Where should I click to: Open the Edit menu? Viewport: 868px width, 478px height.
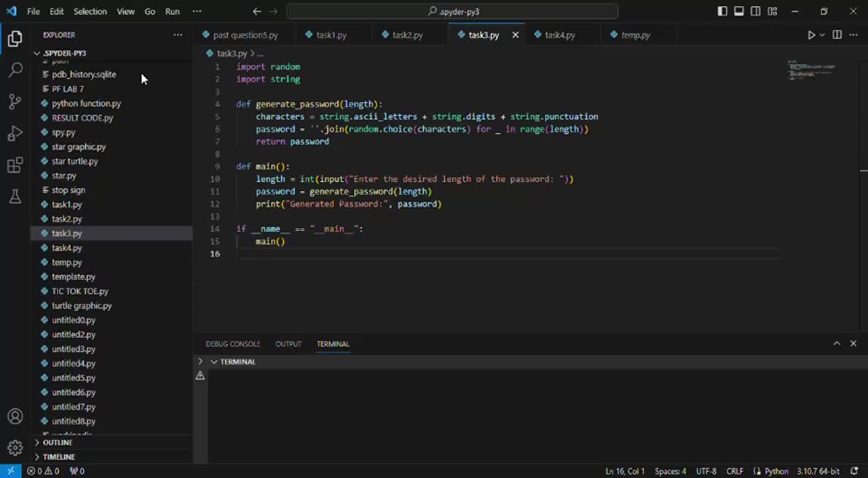pyautogui.click(x=56, y=11)
